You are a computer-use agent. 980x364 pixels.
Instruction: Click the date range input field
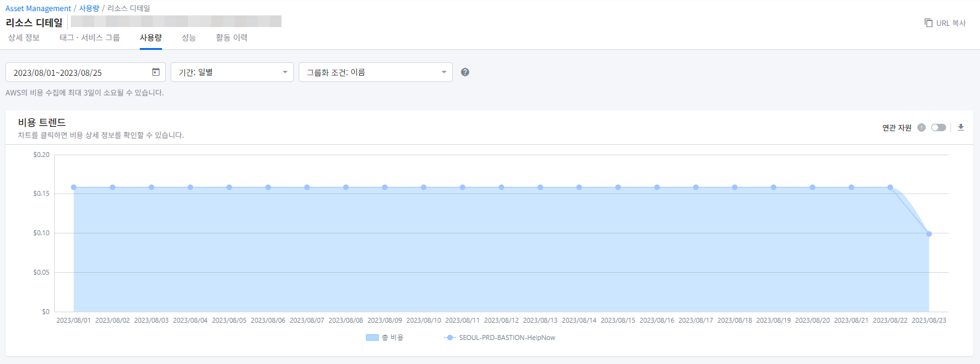click(x=80, y=72)
